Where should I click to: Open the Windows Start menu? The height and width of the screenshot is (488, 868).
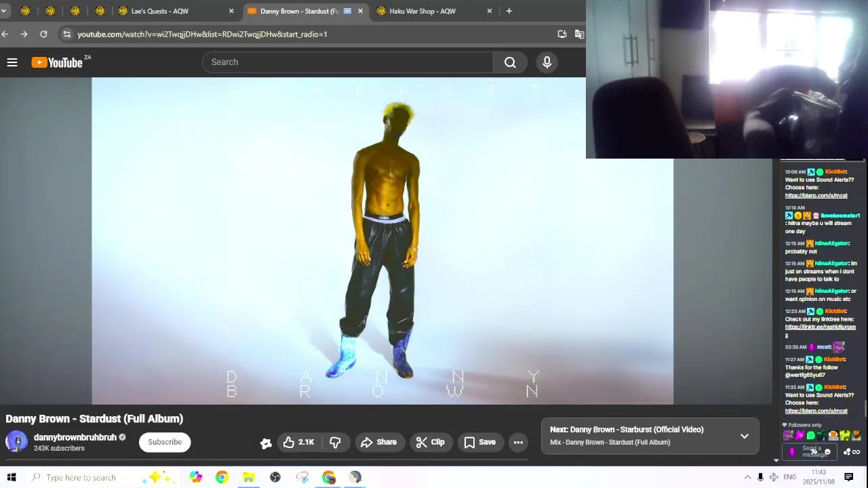(12, 477)
